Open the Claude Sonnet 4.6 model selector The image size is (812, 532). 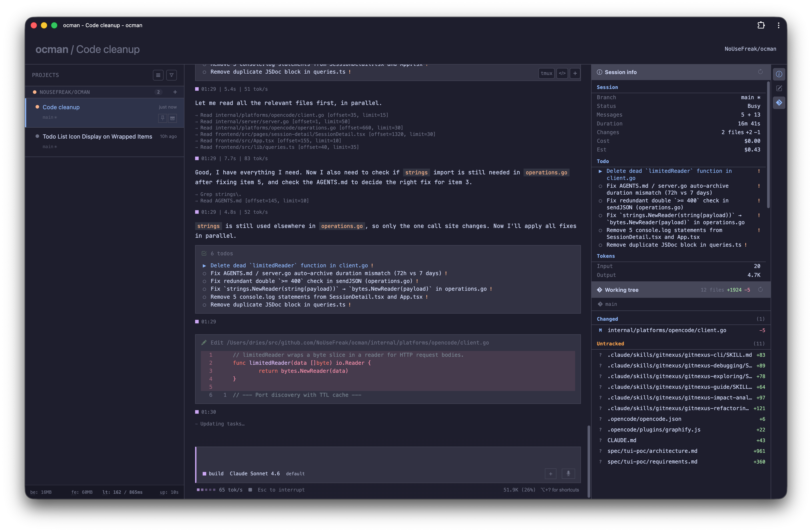point(254,474)
